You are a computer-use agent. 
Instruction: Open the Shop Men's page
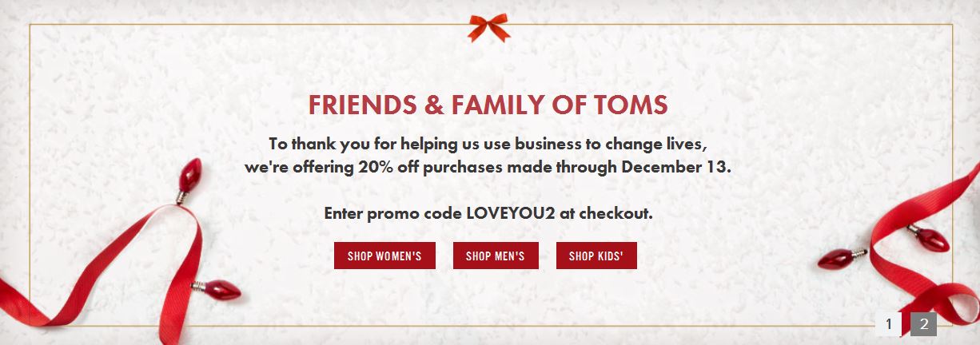point(496,256)
